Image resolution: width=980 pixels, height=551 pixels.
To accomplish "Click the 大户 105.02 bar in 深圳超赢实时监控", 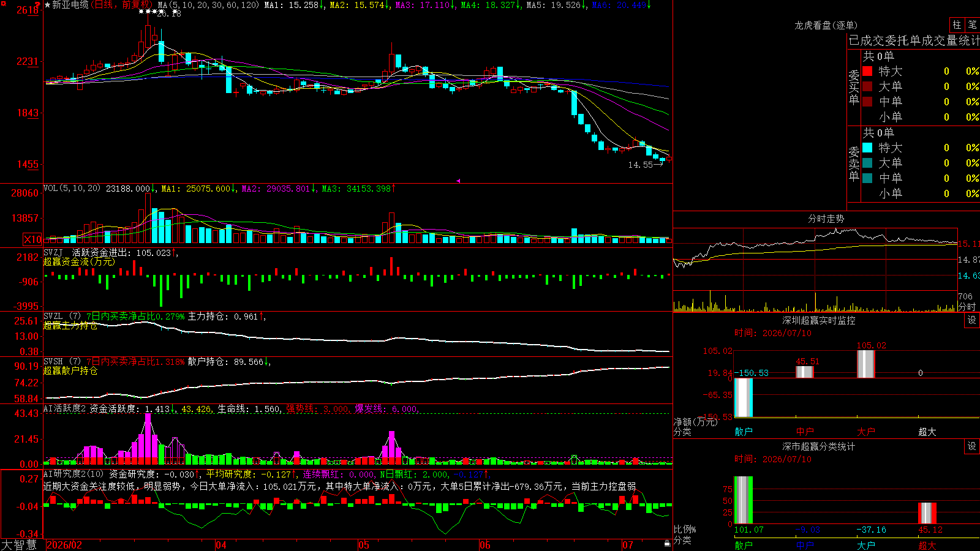I will (866, 364).
